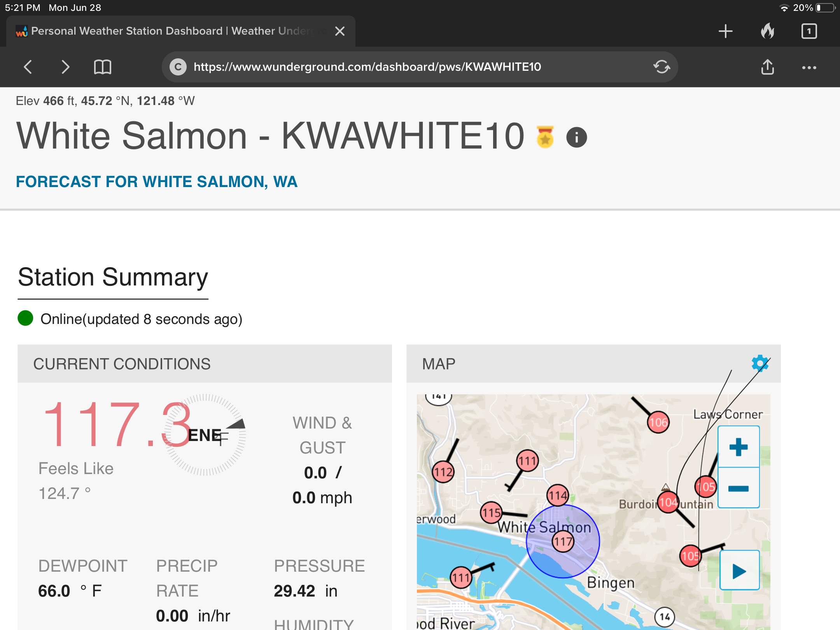Image resolution: width=840 pixels, height=630 pixels.
Task: Select the Personal Weather Station Dashboard tab
Action: point(180,31)
